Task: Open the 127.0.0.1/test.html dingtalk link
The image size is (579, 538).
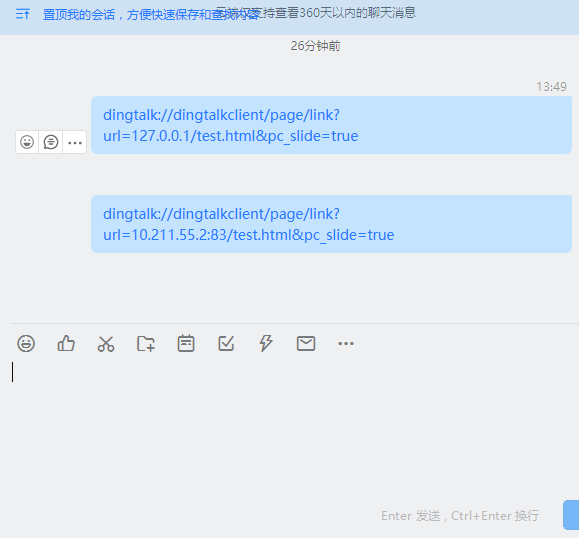Action: click(230, 126)
